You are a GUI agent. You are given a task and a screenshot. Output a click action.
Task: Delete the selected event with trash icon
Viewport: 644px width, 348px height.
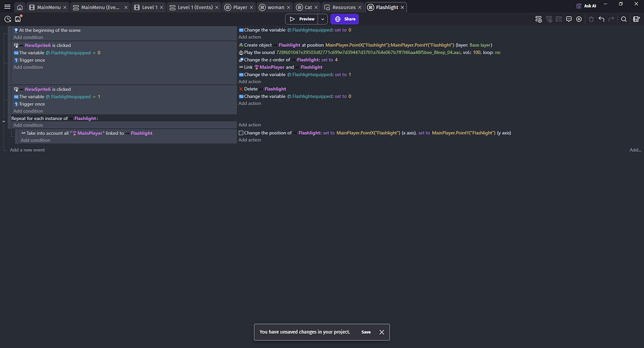click(x=591, y=19)
